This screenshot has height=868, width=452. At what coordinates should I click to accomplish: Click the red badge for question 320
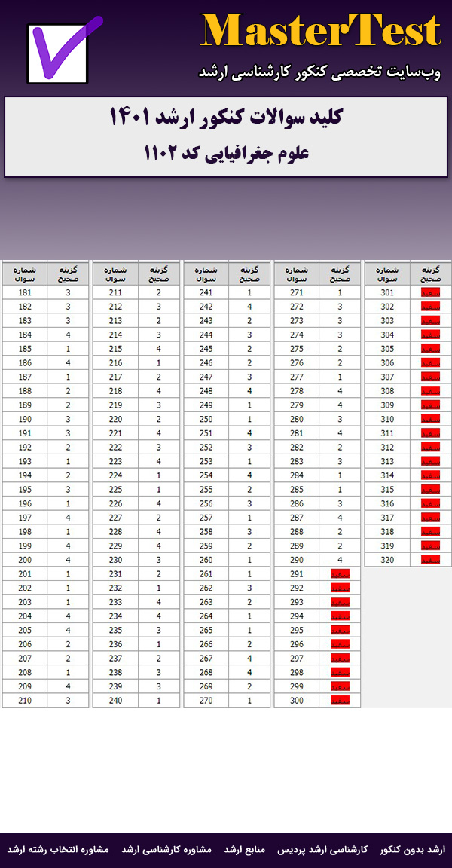[430, 559]
